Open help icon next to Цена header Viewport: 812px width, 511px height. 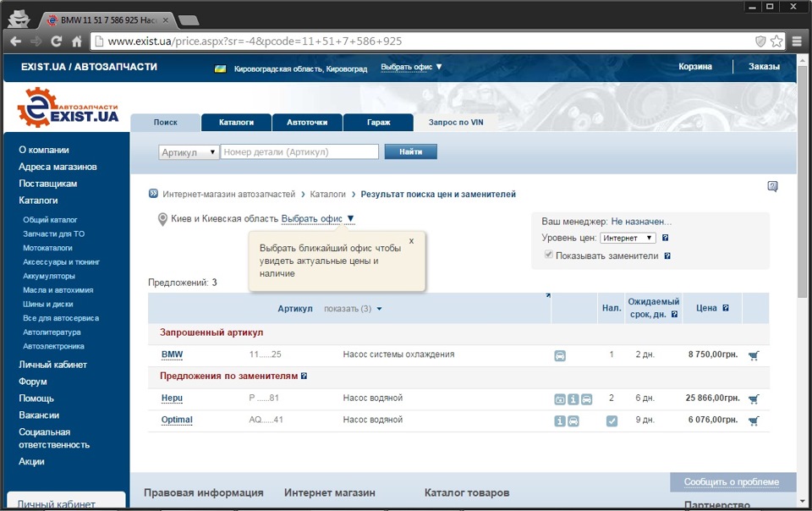[x=726, y=308]
